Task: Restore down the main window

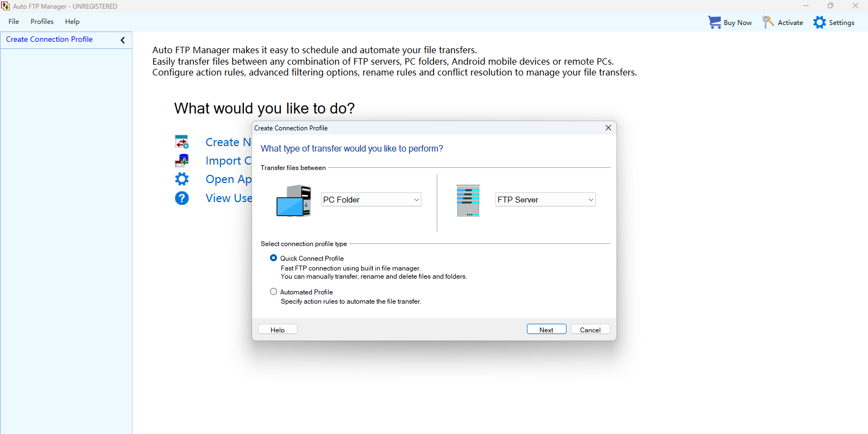Action: pos(831,6)
